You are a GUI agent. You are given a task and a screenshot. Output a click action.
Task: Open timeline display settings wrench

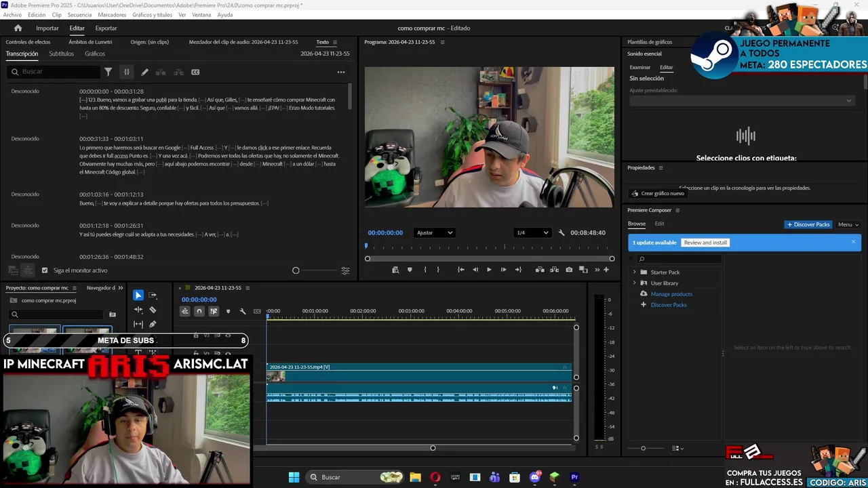click(243, 311)
